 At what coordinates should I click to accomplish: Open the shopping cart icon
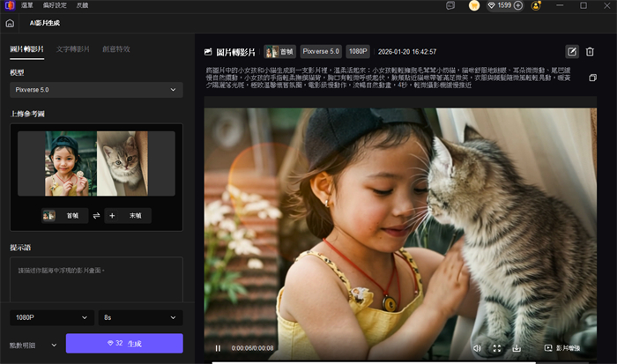474,5
